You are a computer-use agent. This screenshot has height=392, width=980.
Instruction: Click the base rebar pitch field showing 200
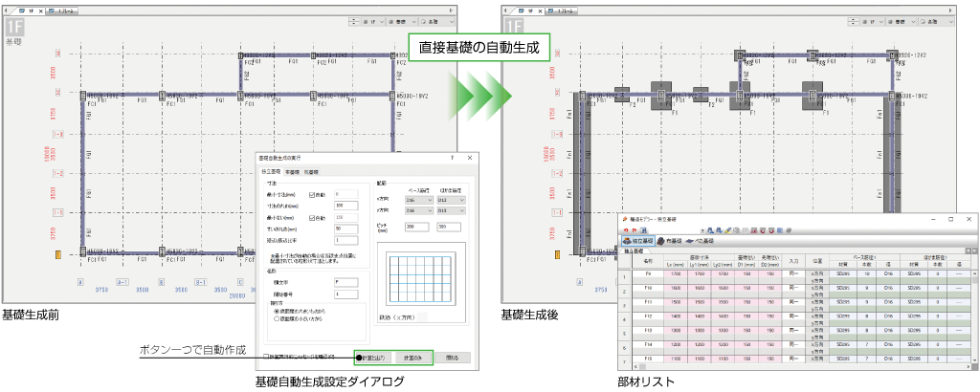417,227
